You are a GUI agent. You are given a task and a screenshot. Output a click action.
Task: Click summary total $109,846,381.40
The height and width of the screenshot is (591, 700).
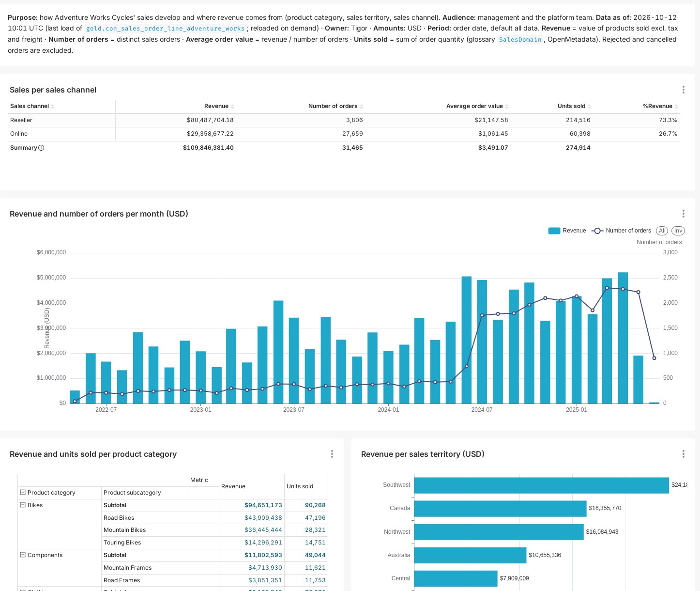coord(208,148)
